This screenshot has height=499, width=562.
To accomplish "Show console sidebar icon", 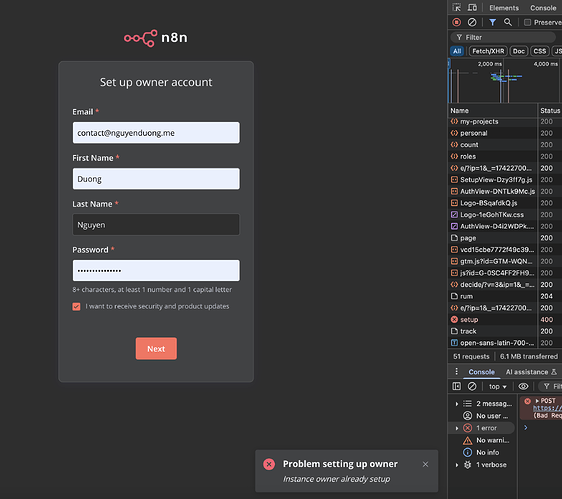I will tap(457, 386).
